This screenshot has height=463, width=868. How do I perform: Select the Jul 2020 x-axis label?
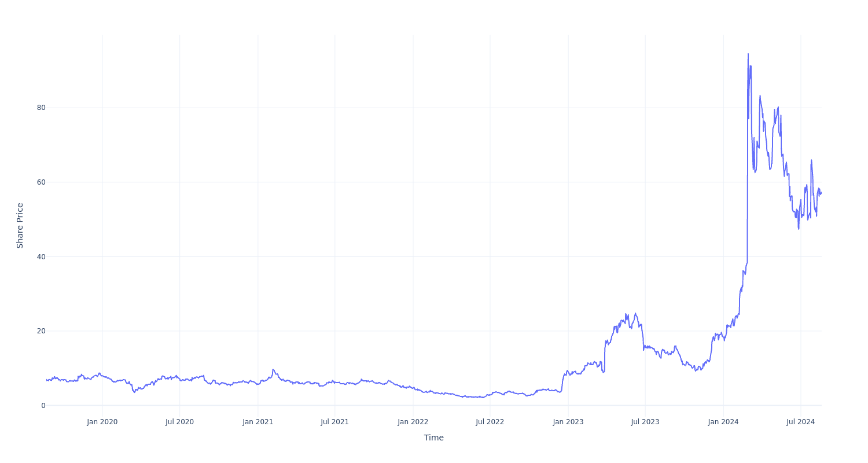[179, 422]
